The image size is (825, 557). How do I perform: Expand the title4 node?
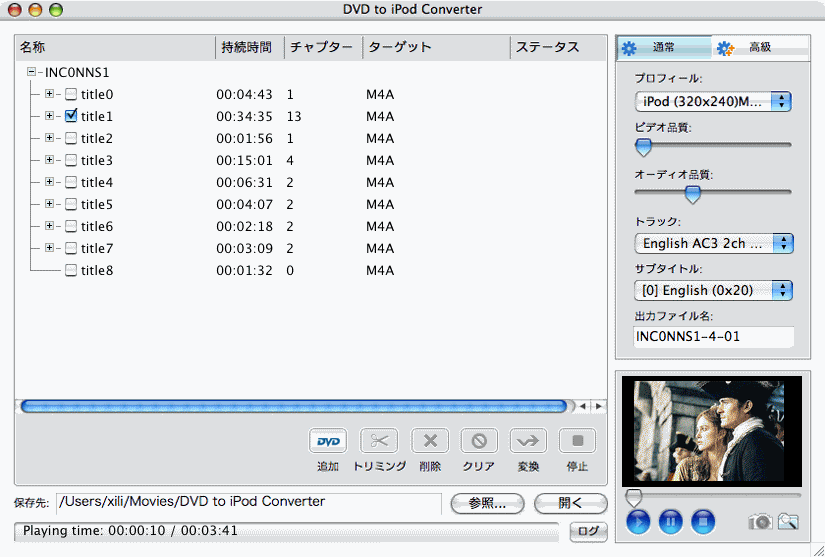[x=49, y=181]
